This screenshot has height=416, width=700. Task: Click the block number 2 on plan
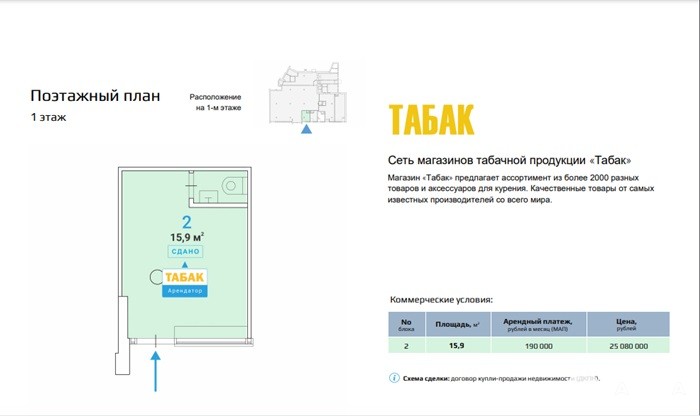click(x=185, y=222)
